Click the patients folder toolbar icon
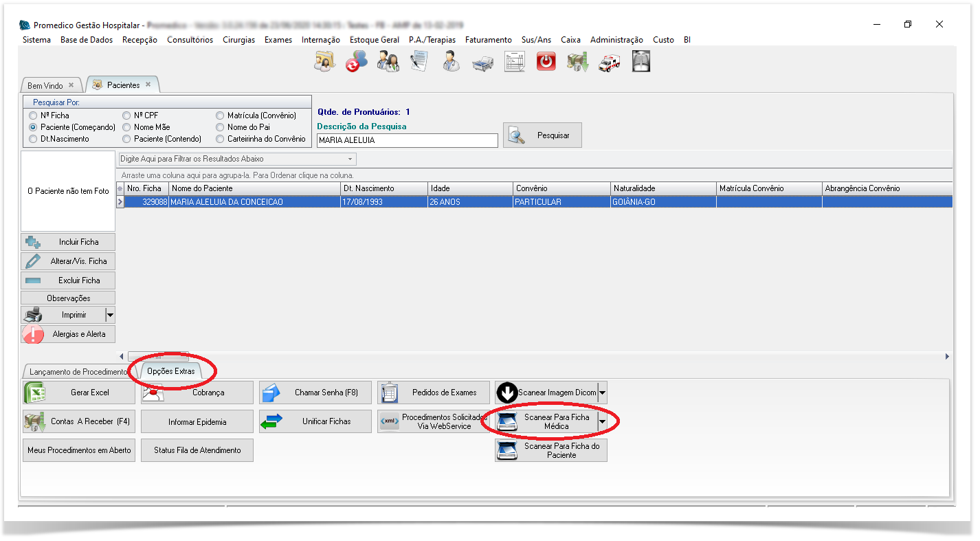This screenshot has width=980, height=541. 324,62
